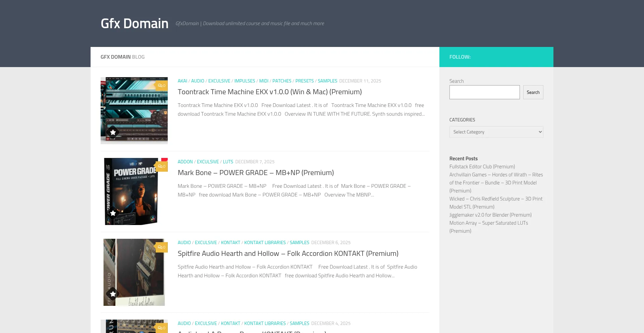Select the LUTS category tag

(x=228, y=162)
